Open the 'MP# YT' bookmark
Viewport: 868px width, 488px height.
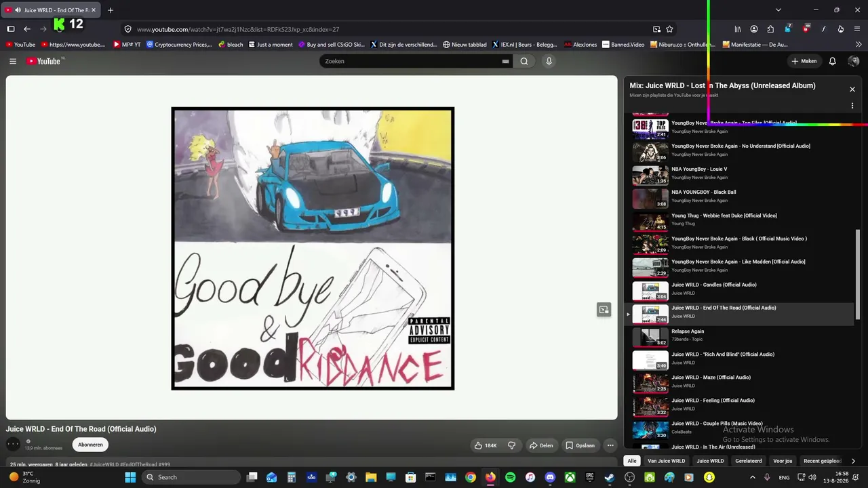[x=127, y=45]
